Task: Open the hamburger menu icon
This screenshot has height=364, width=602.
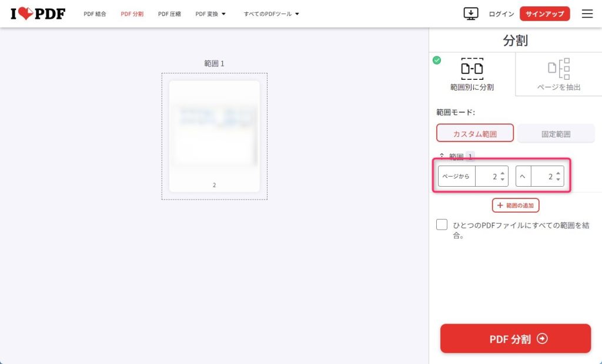Action: click(587, 14)
